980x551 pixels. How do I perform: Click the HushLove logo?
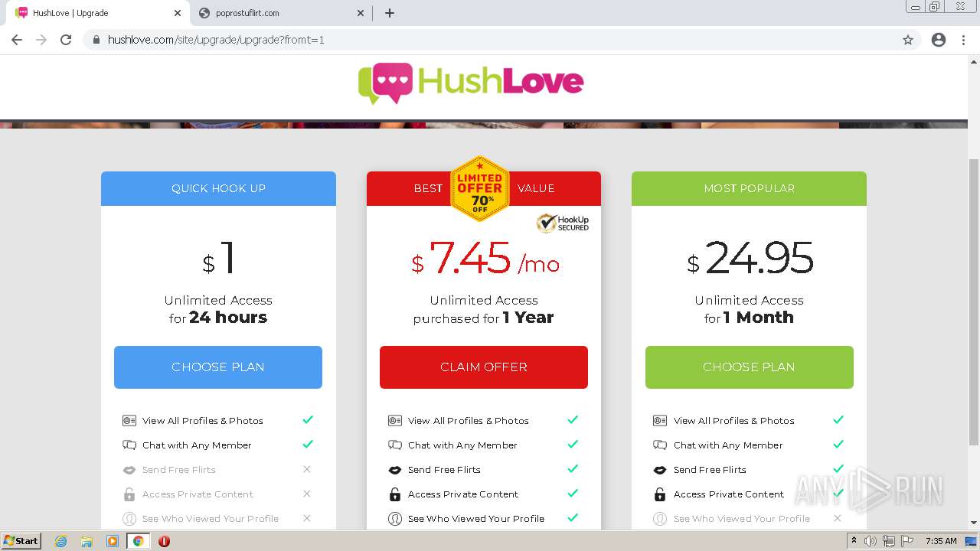(x=471, y=83)
